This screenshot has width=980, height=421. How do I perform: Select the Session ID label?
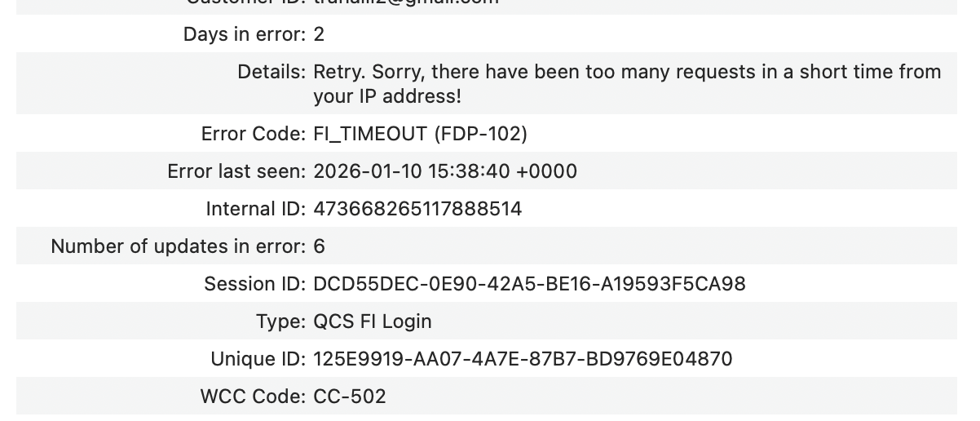pos(255,284)
